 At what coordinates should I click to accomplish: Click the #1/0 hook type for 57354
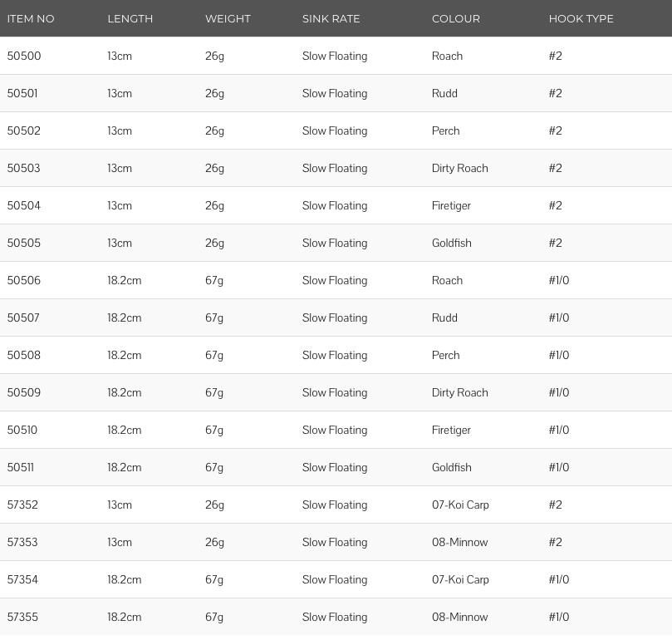tap(559, 580)
